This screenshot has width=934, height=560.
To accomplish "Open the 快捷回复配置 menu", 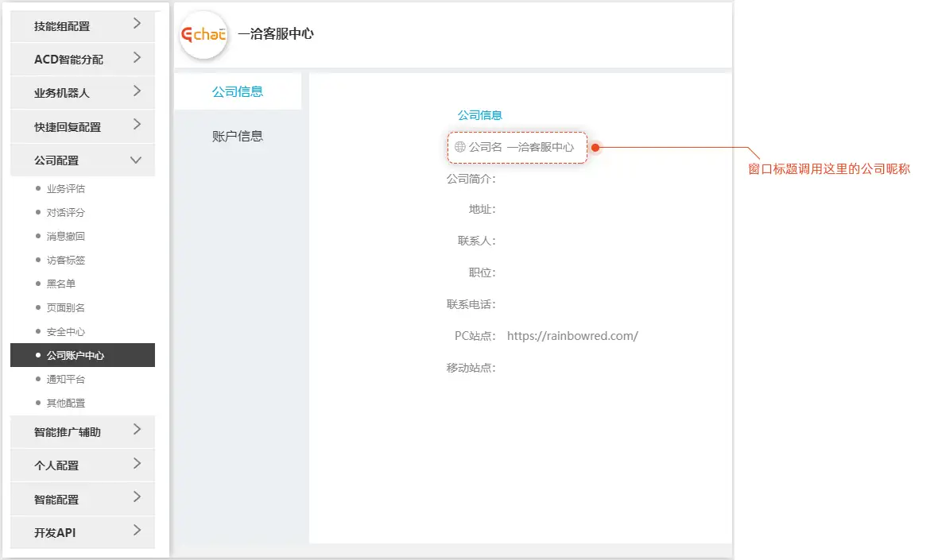I will tap(83, 127).
